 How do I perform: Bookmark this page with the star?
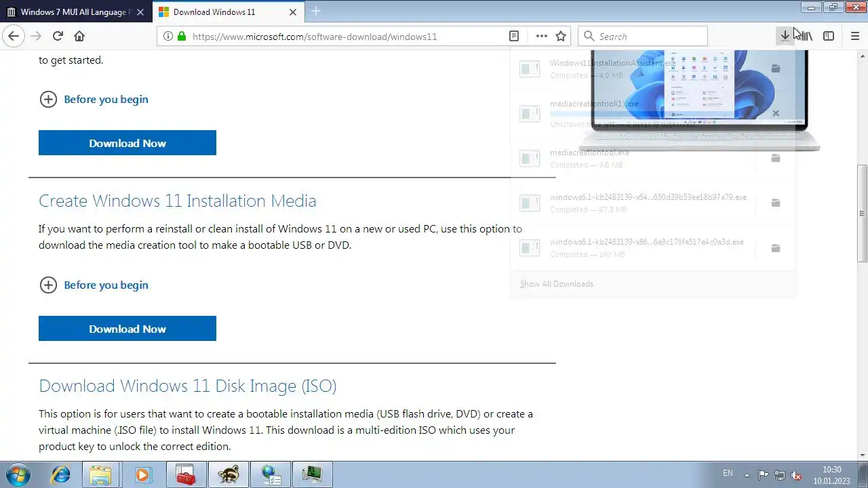[561, 36]
